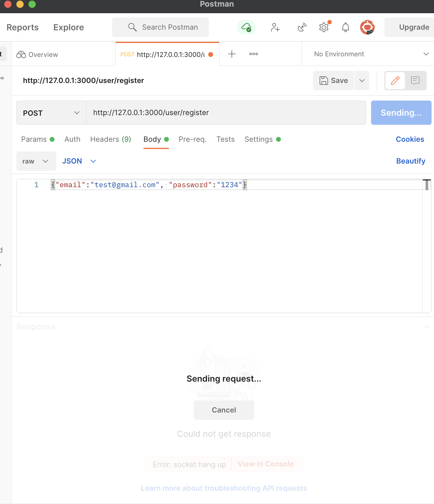Open the Overview tab
Screen dimensions: 434x504
tap(64, 55)
